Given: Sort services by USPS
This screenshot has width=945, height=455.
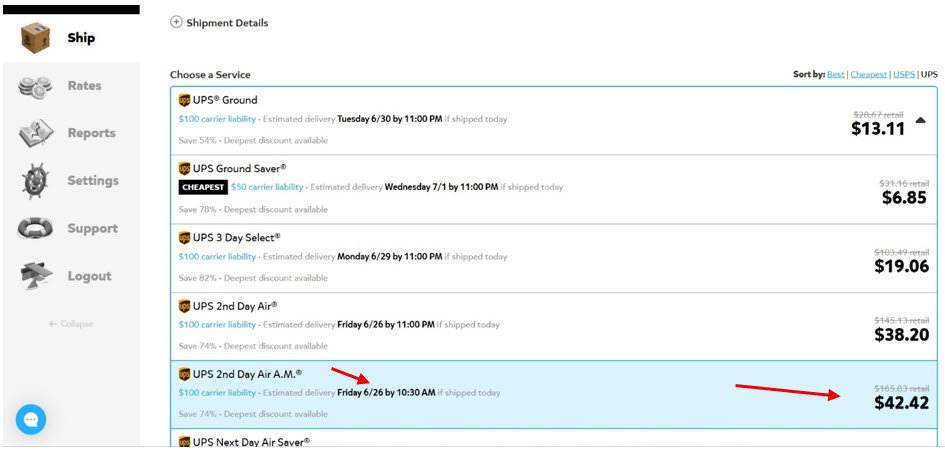Looking at the screenshot, I should (903, 75).
